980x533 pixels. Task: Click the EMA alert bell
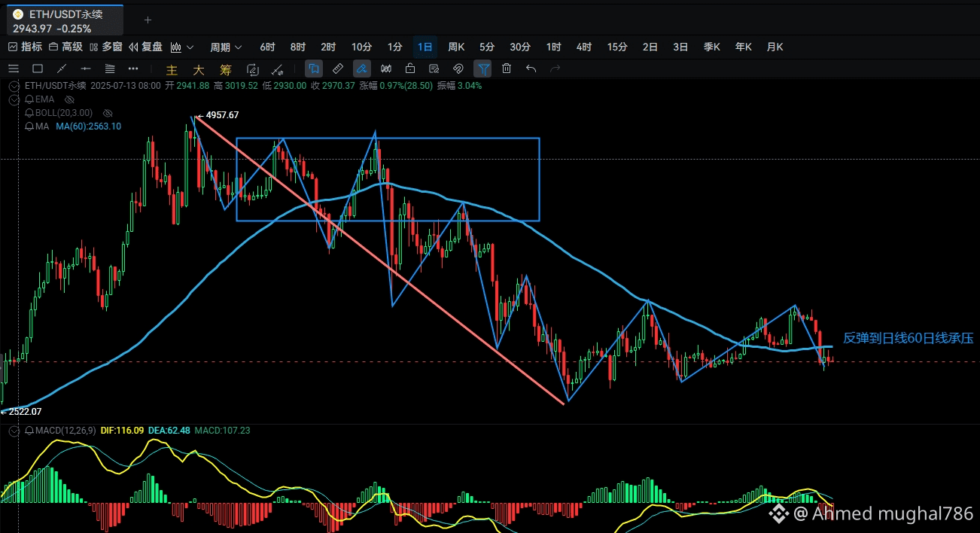(x=29, y=99)
